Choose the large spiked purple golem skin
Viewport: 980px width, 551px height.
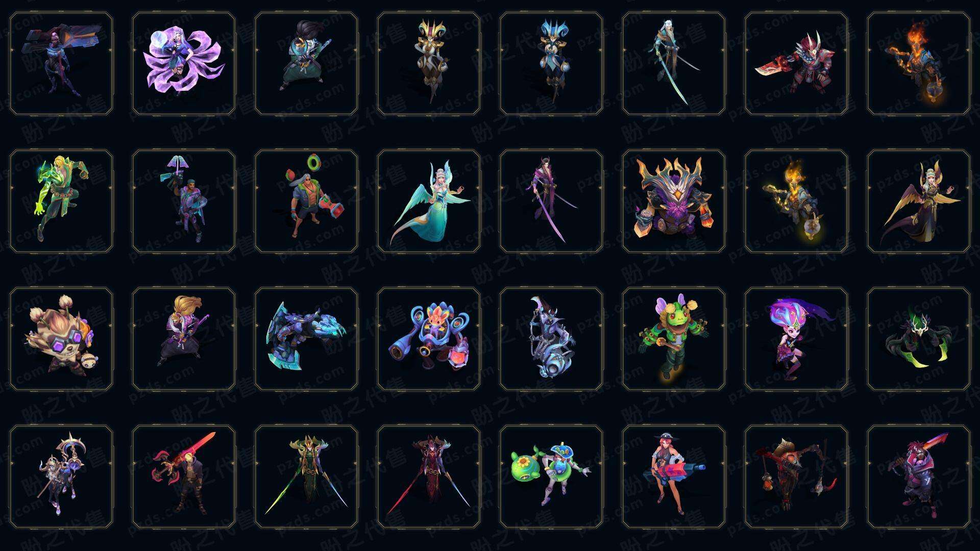[x=674, y=201]
